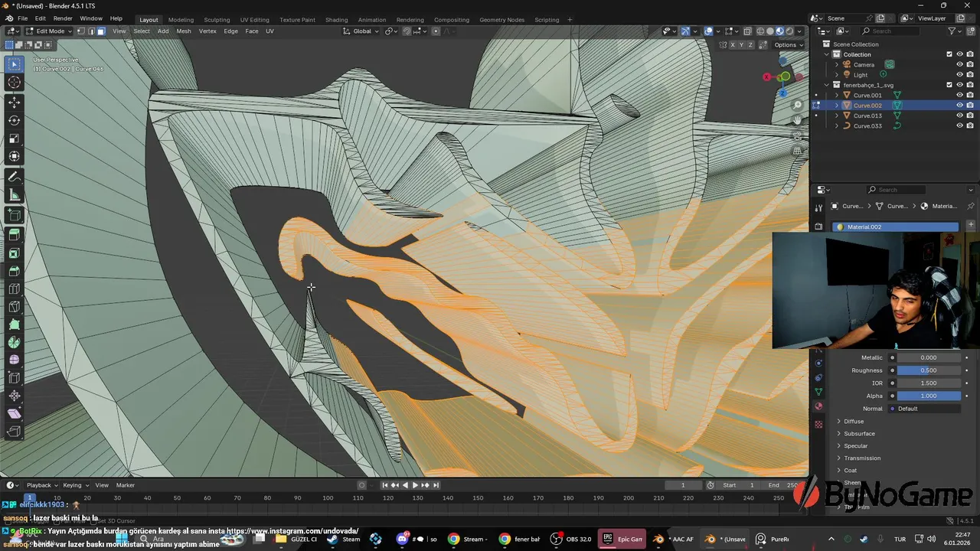Switch to face select mode
Screen dimensions: 980x551
(100, 31)
